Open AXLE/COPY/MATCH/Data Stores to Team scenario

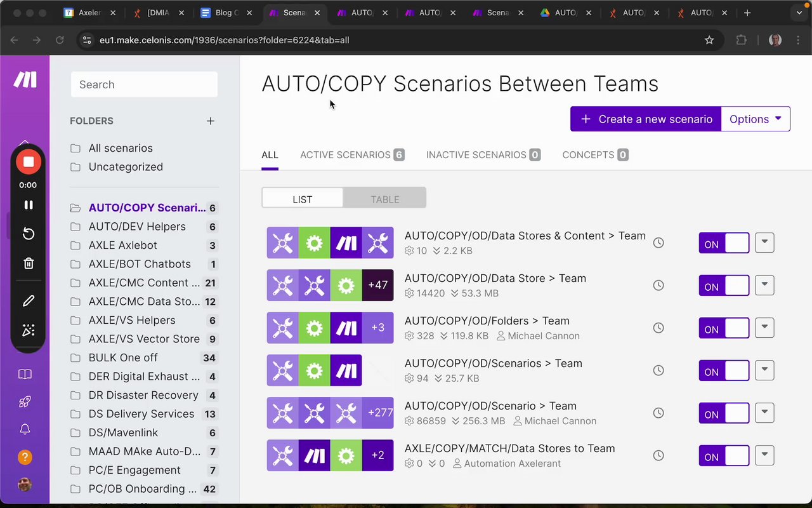(x=509, y=448)
